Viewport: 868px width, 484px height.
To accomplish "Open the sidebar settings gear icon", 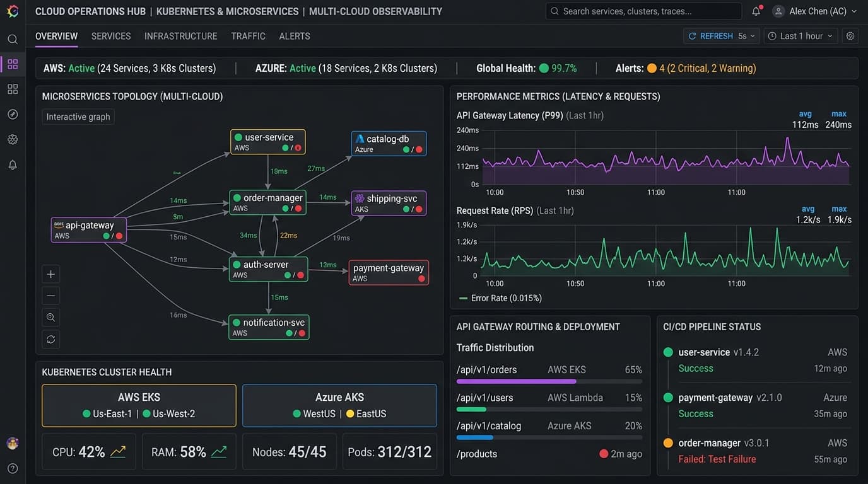I will click(13, 139).
